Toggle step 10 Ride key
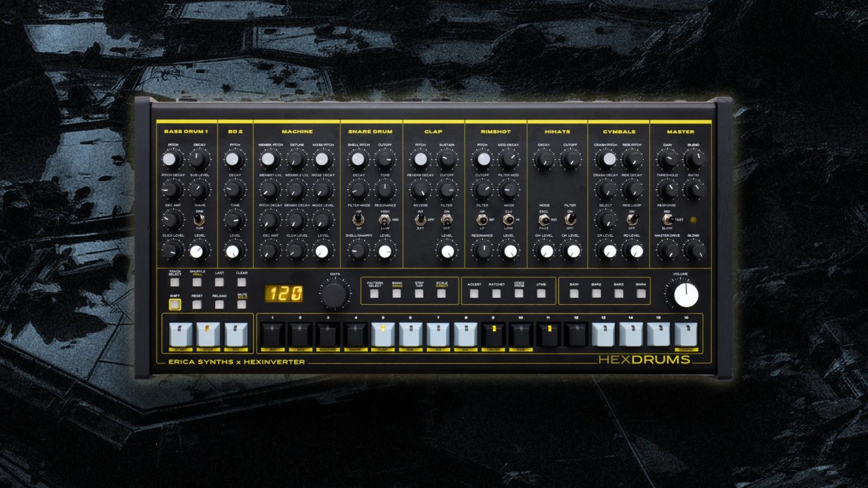868x488 pixels. coord(521,334)
